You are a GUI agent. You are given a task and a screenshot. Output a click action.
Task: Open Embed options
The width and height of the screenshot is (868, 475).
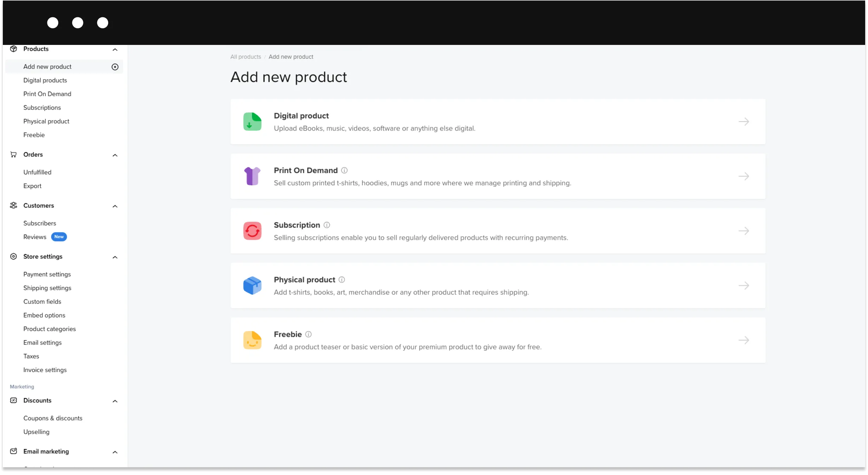[44, 315]
